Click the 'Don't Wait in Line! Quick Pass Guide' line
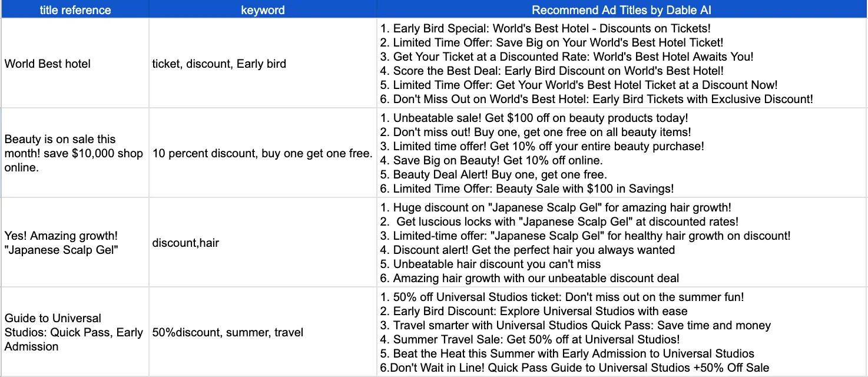 [575, 368]
